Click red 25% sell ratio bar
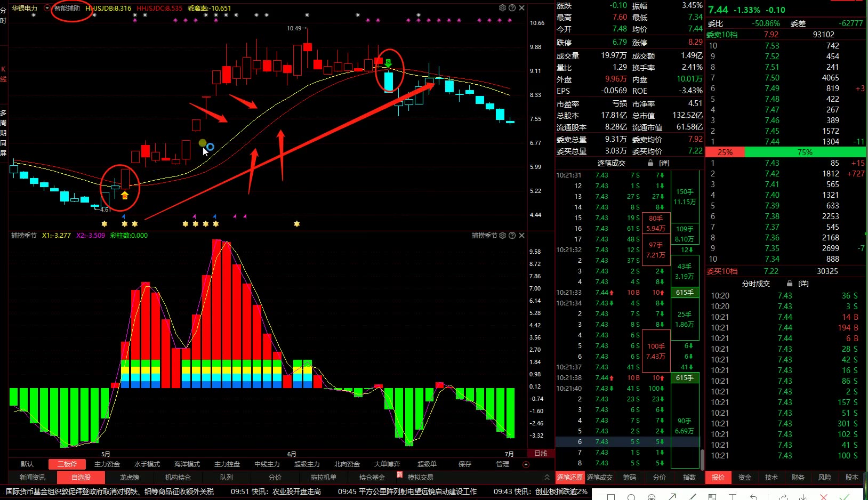This screenshot has height=500, width=868. point(725,152)
